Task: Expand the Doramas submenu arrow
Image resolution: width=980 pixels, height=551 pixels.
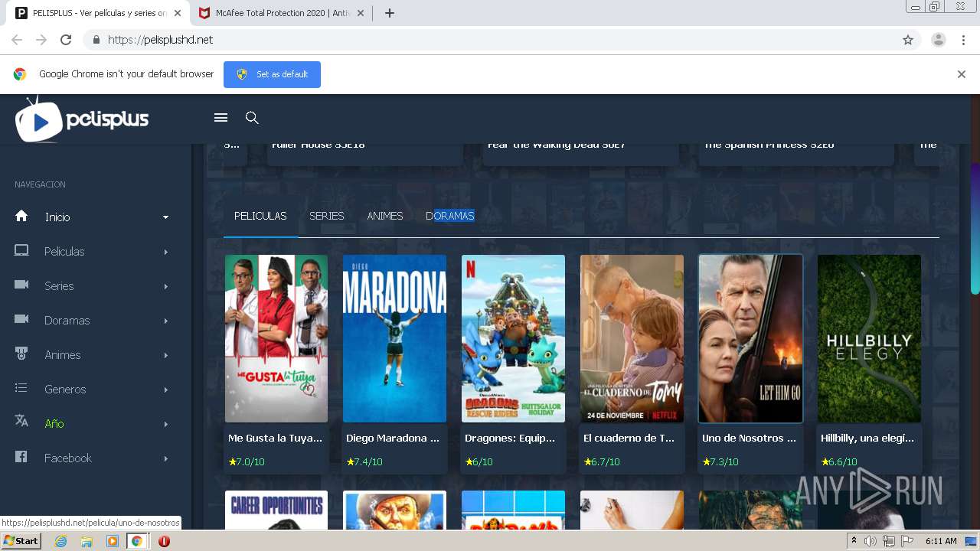Action: [x=165, y=321]
